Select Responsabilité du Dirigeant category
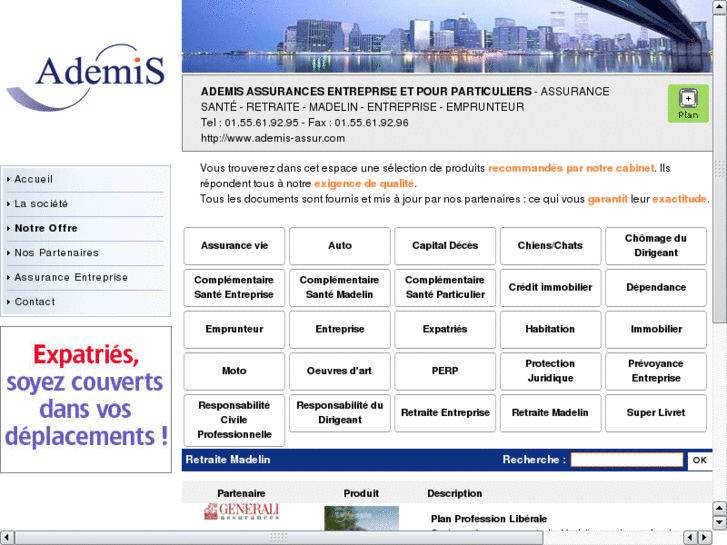The width and height of the screenshot is (727, 545). pos(340,413)
